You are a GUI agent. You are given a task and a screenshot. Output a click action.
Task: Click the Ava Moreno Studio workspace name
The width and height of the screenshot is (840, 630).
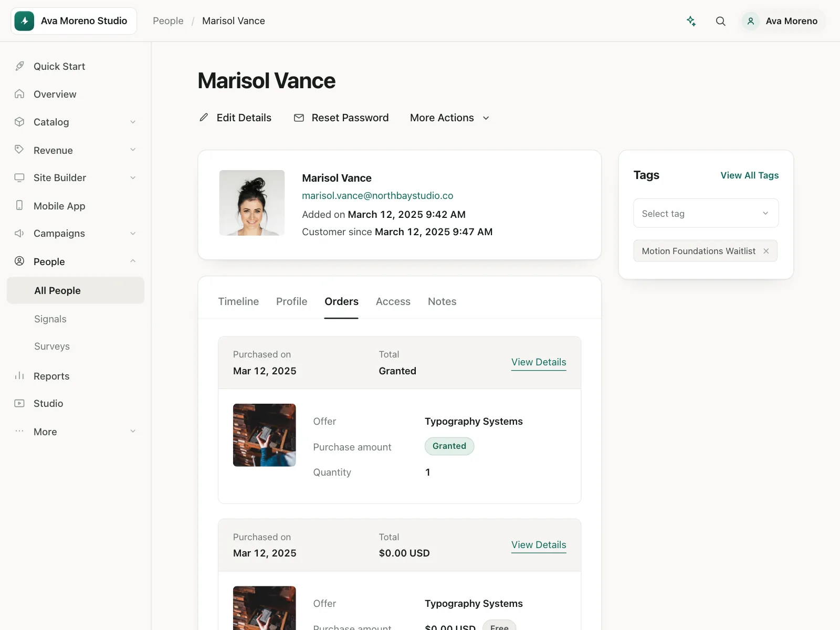(x=84, y=21)
